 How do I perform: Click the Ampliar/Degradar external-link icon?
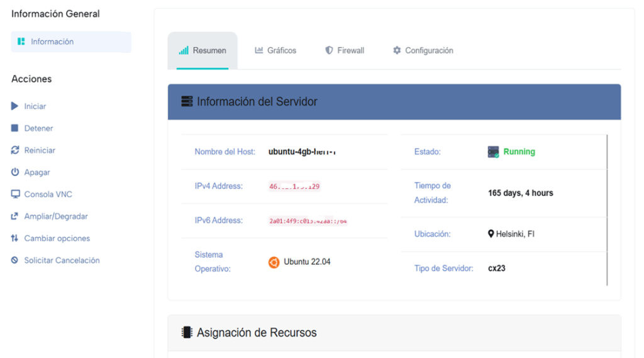[x=15, y=216]
